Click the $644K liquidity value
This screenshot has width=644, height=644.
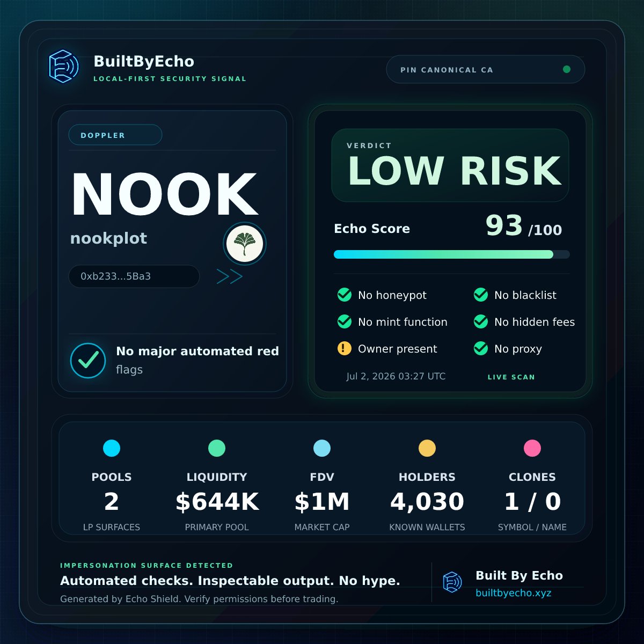[217, 502]
